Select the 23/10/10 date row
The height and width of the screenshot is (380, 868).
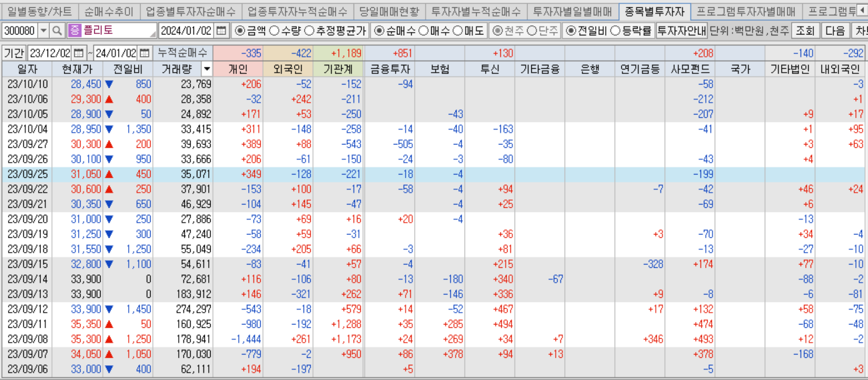tap(27, 84)
